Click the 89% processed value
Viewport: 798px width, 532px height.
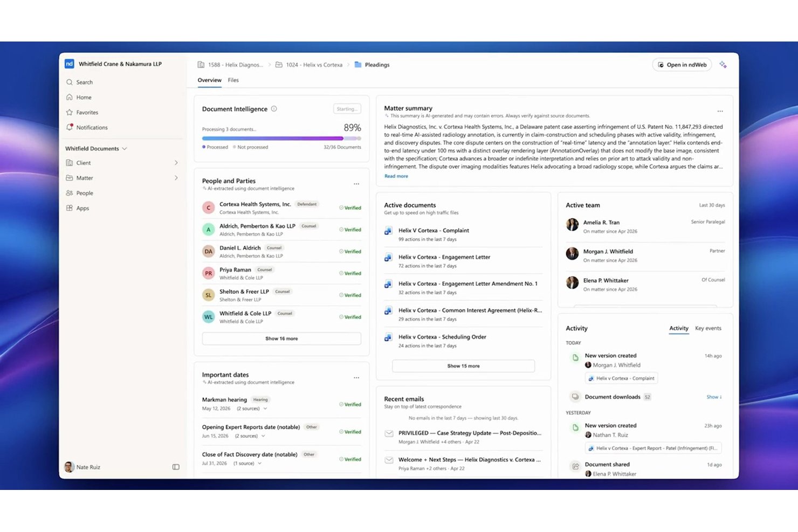point(352,128)
